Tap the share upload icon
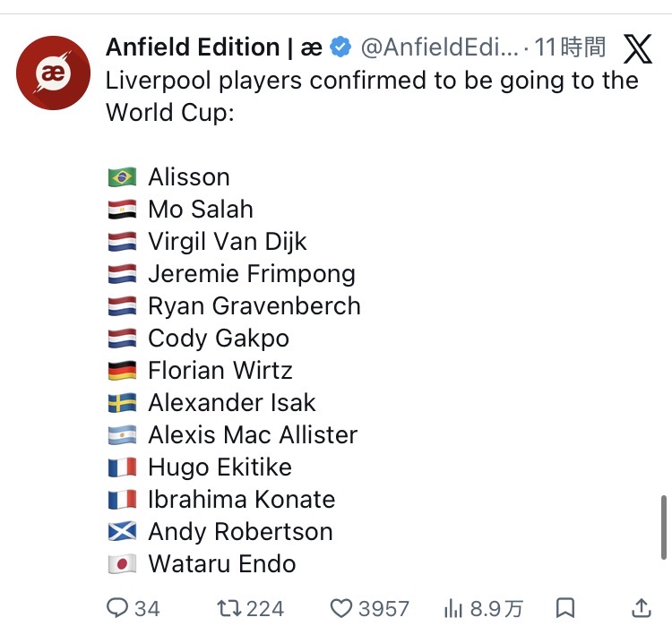The height and width of the screenshot is (626, 672). (x=641, y=609)
